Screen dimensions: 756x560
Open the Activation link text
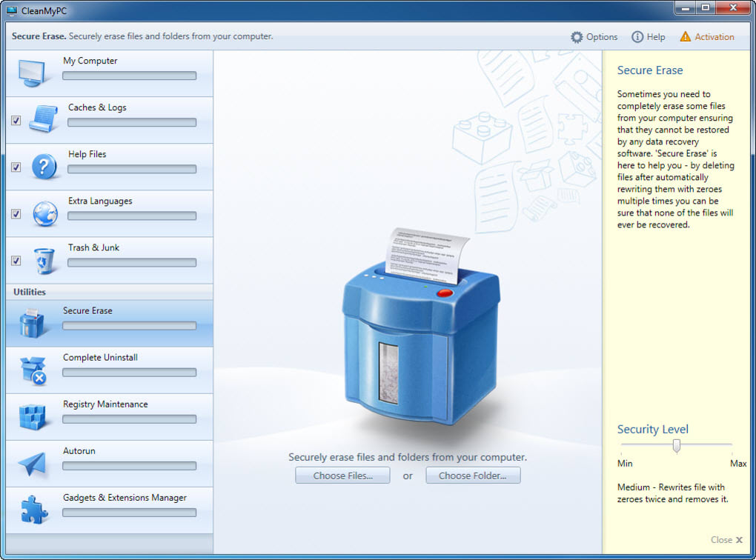[714, 37]
